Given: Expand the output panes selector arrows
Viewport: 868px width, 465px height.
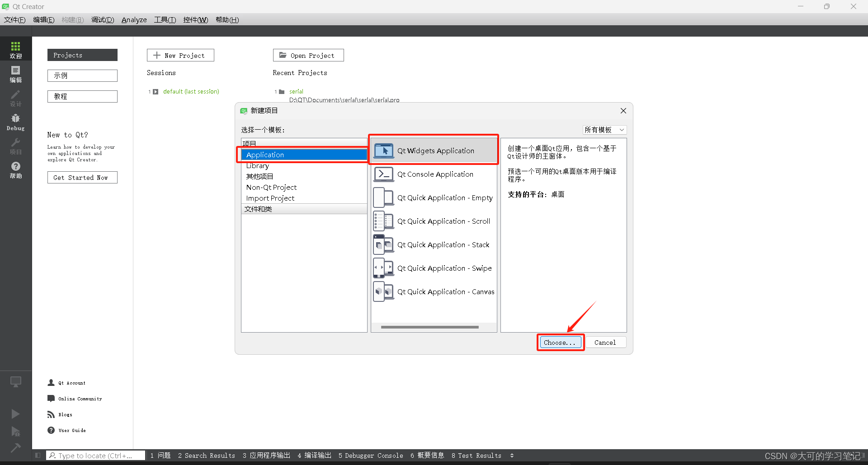Looking at the screenshot, I should coord(512,456).
